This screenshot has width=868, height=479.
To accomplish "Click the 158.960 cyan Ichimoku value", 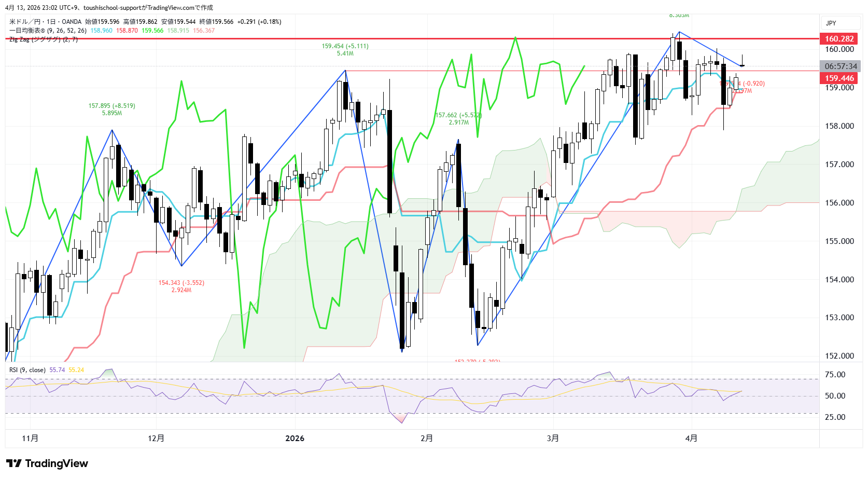I will pyautogui.click(x=101, y=31).
